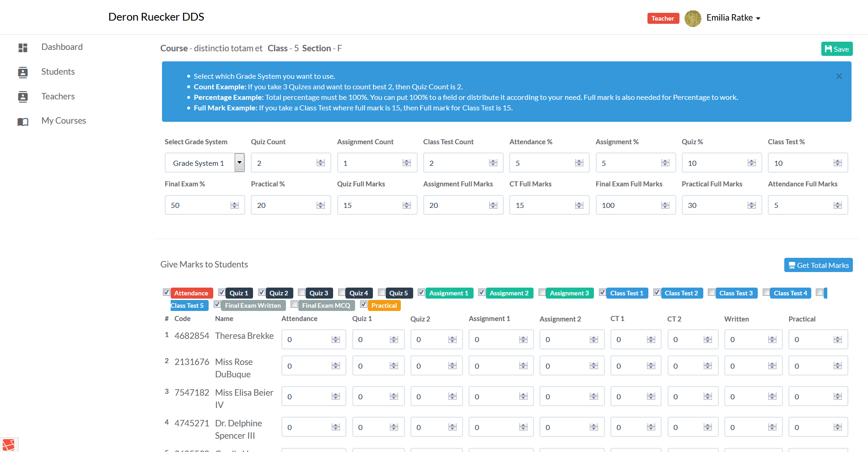Open the Select Grade System dropdown

coord(205,163)
